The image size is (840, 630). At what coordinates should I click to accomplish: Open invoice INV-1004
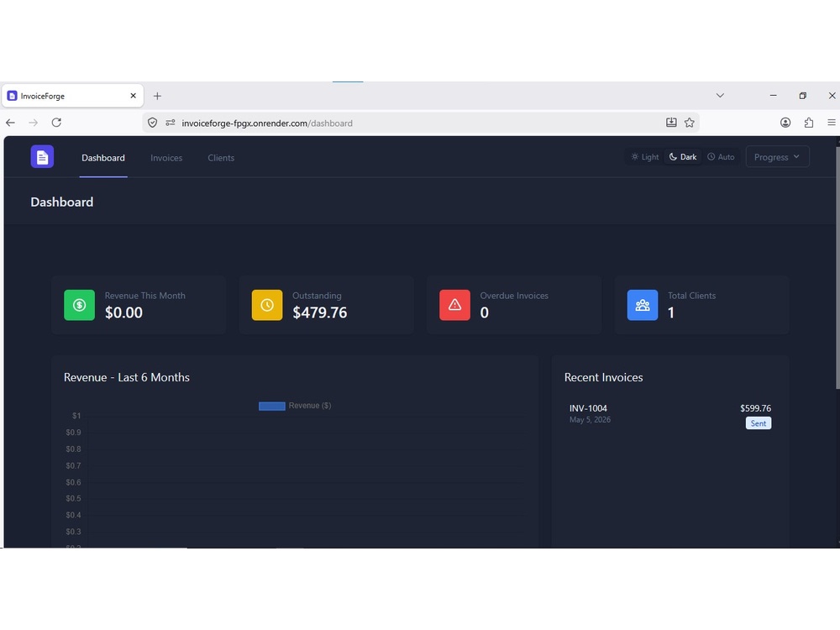pyautogui.click(x=669, y=415)
